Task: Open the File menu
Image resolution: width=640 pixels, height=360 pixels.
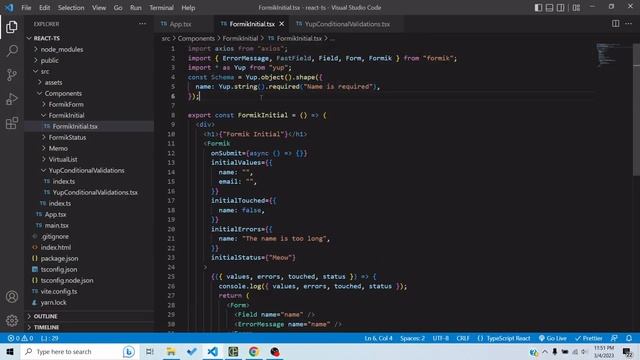Action: [26, 8]
